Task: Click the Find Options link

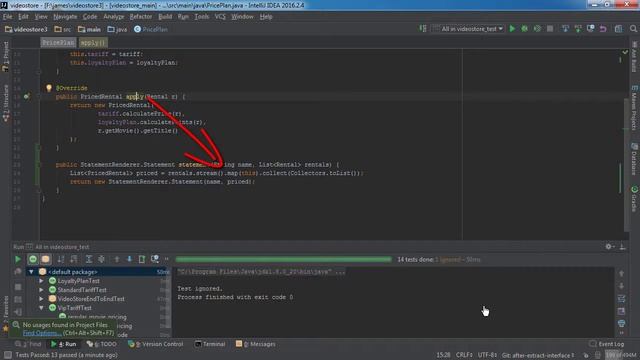Action: (42, 333)
